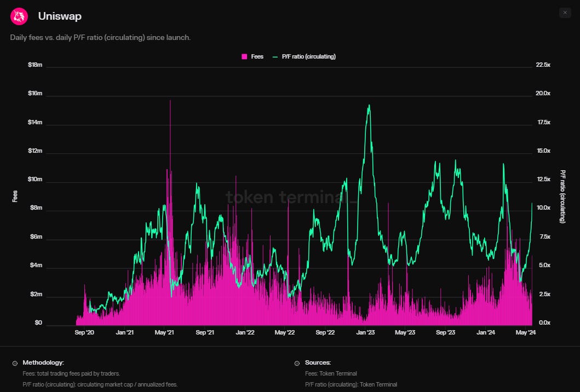Image resolution: width=580 pixels, height=392 pixels.
Task: Click the 'Daily fees vs. daily P/F ratio' subtitle
Action: point(100,37)
